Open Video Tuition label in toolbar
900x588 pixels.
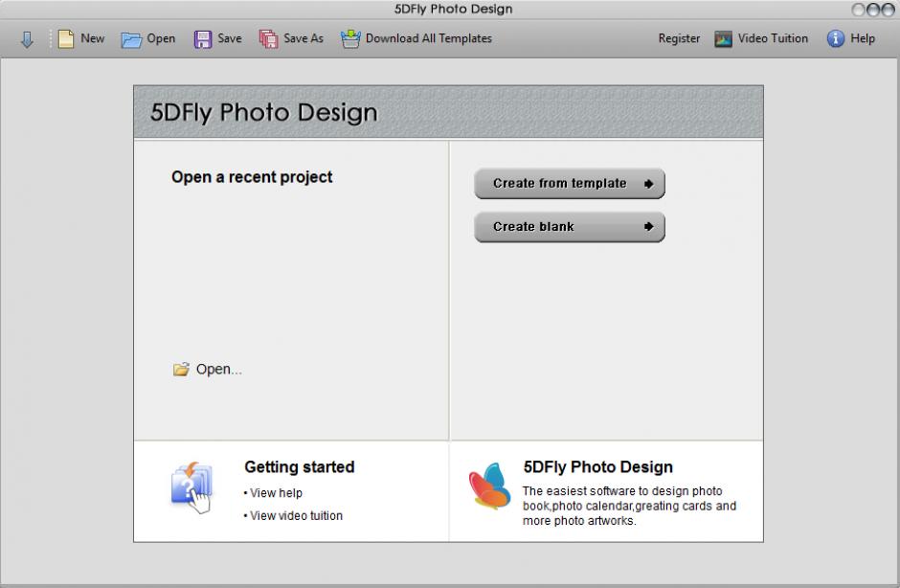click(773, 38)
